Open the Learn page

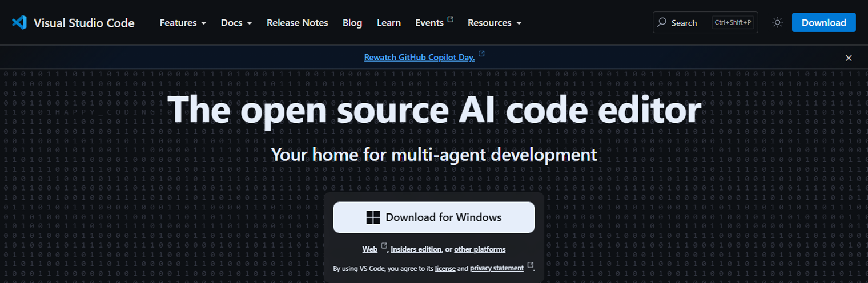[x=389, y=23]
